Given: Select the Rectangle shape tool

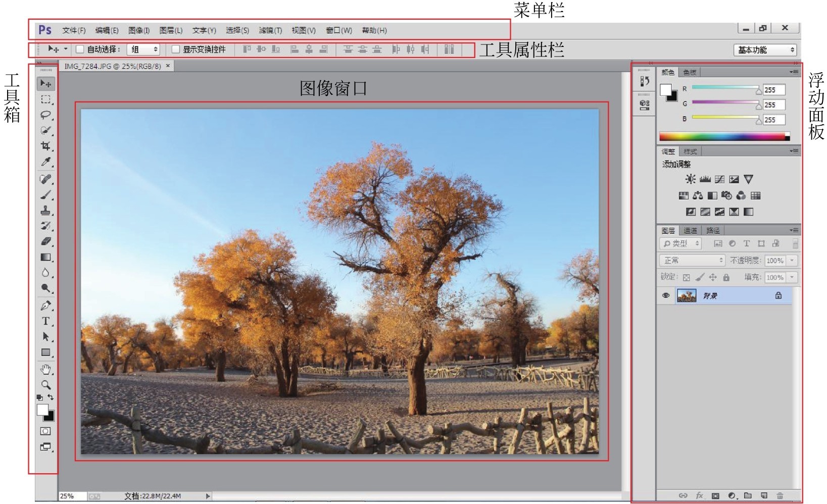Looking at the screenshot, I should tap(46, 352).
